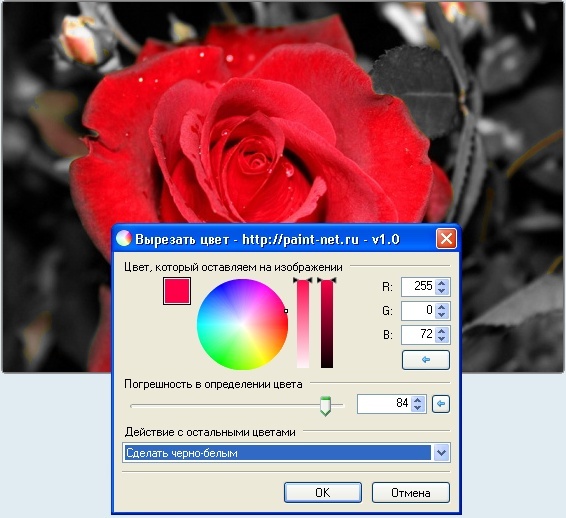
Task: Reset the tolerance value with the arrow button
Action: click(441, 404)
